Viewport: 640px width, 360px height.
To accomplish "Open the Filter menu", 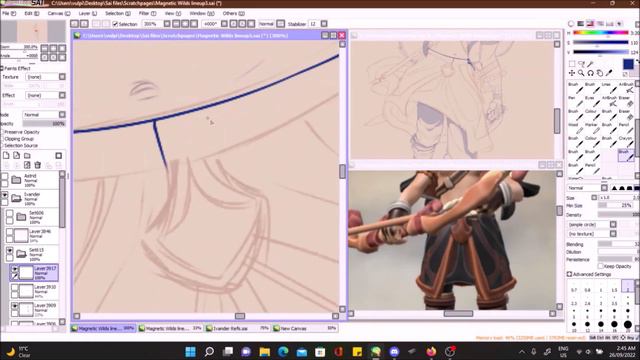I will point(147,13).
